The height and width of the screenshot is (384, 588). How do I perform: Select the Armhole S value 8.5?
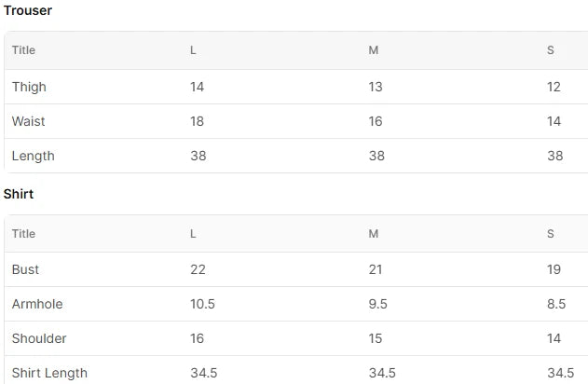click(556, 304)
